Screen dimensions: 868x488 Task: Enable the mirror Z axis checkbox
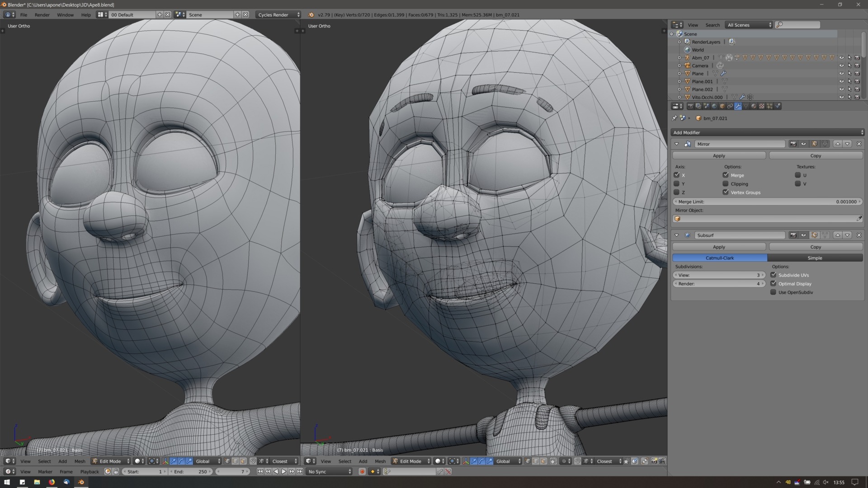(676, 192)
